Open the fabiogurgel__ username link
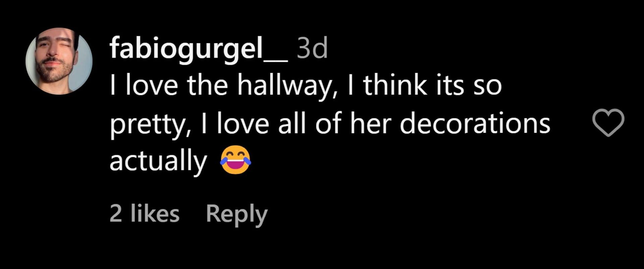The width and height of the screenshot is (644, 269). coord(199,49)
